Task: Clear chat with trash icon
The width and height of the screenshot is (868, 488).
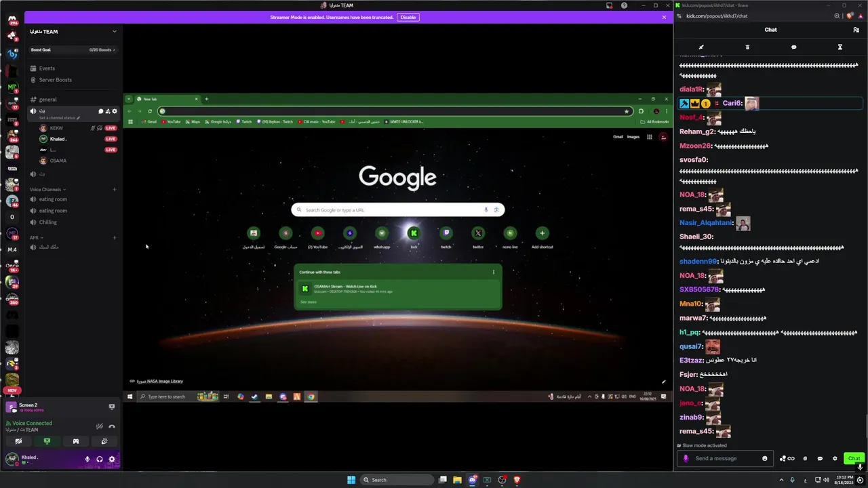Action: point(747,47)
